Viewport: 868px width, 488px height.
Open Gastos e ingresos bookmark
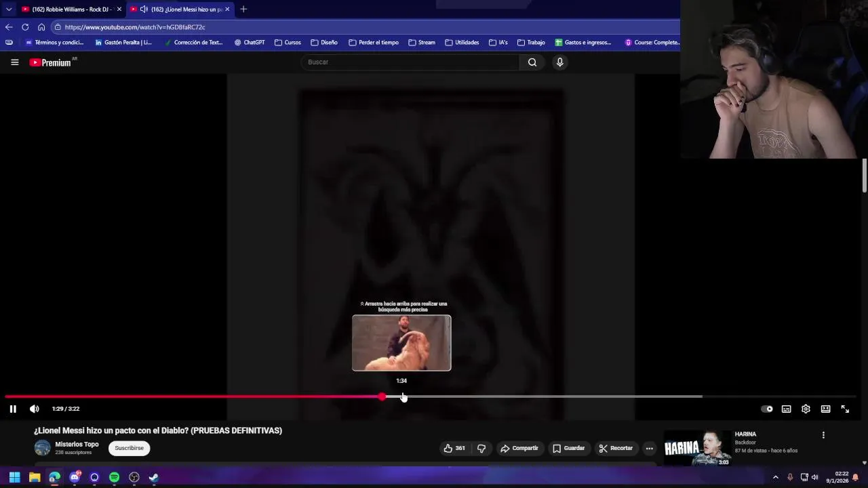pyautogui.click(x=583, y=42)
